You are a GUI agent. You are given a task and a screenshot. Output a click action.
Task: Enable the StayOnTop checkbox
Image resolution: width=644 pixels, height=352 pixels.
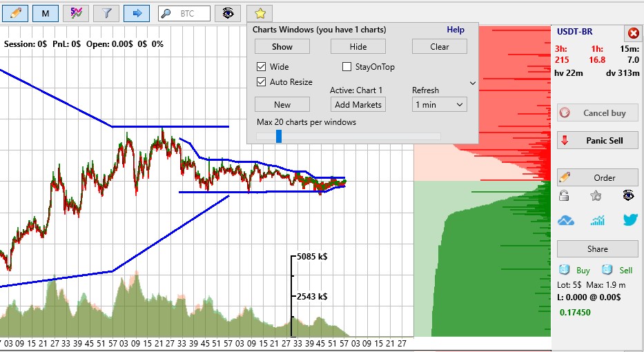pyautogui.click(x=347, y=67)
